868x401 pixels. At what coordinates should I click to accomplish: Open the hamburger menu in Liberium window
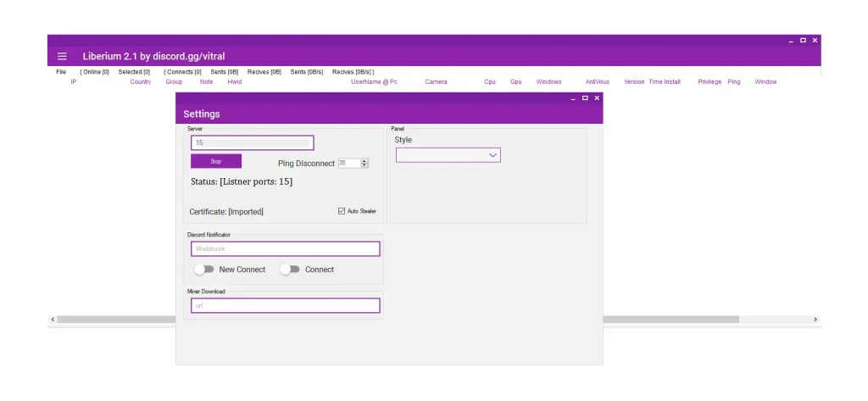coord(62,56)
